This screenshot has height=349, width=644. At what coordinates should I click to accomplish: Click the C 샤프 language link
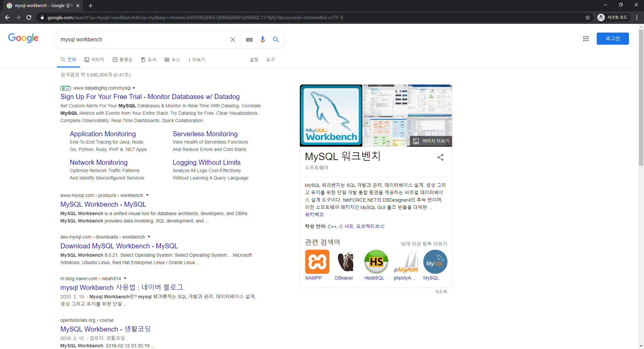coord(346,227)
